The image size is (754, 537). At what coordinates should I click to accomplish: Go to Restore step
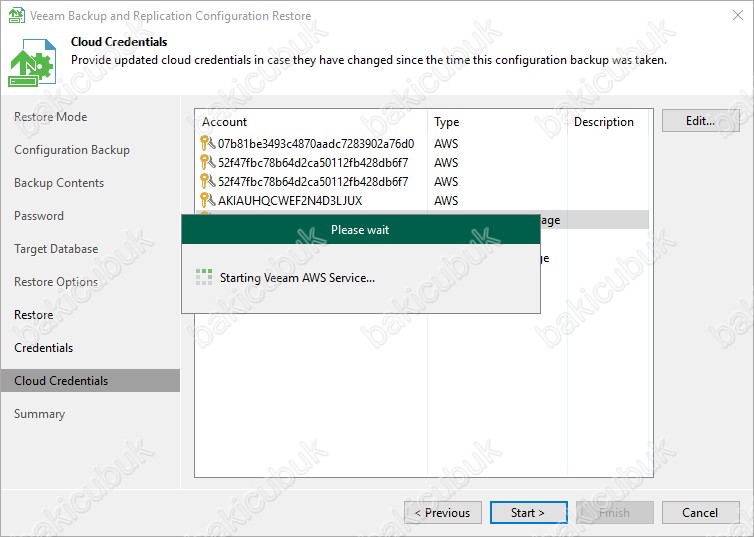pyautogui.click(x=34, y=315)
